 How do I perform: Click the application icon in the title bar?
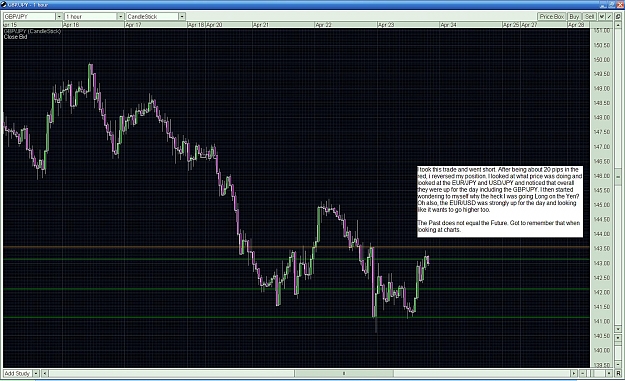(4, 4)
